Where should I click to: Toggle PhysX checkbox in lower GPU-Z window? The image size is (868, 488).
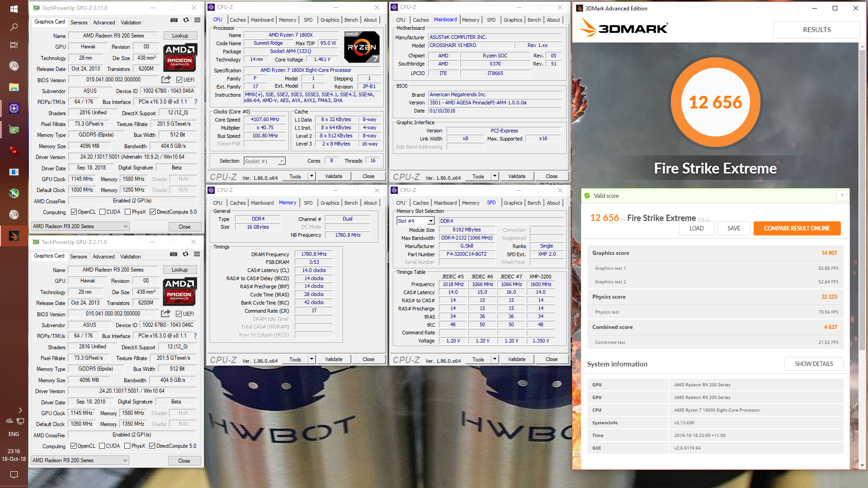tap(127, 446)
